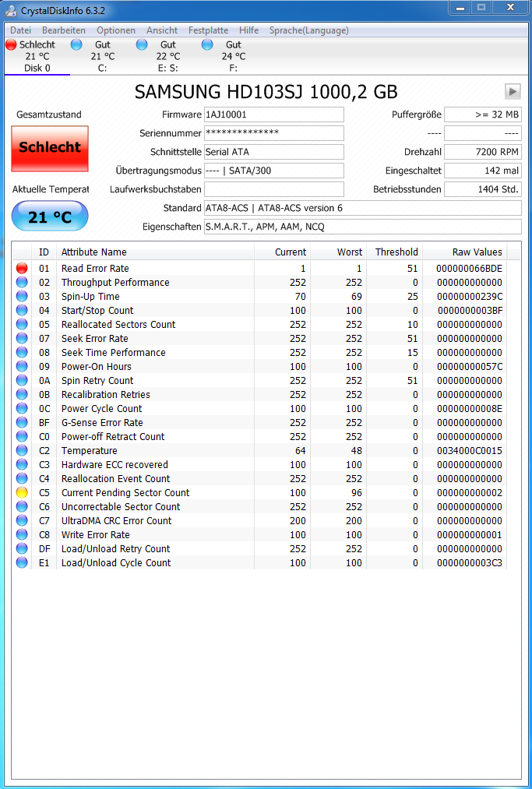Click yellow status icon of Current Pending Sector Count
This screenshot has height=789, width=532.
click(22, 492)
